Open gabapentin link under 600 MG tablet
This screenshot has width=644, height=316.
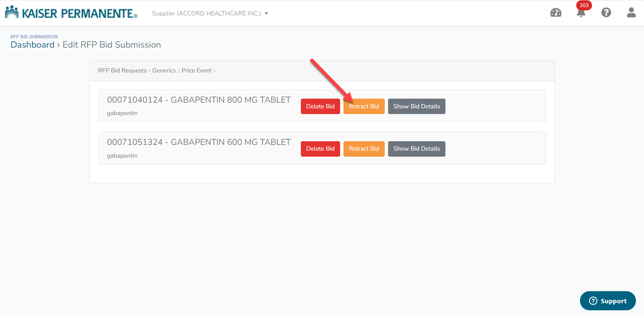[x=122, y=156]
